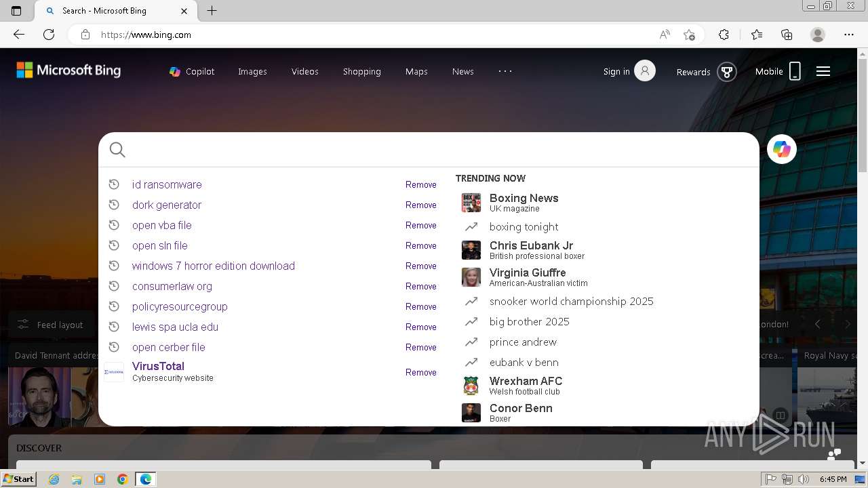Select history suggestion open vba file
The width and height of the screenshot is (868, 488).
pos(162,225)
